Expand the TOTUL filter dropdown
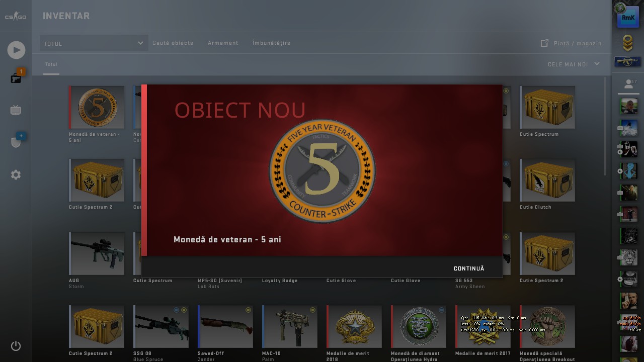This screenshot has height=362, width=644. (x=94, y=43)
